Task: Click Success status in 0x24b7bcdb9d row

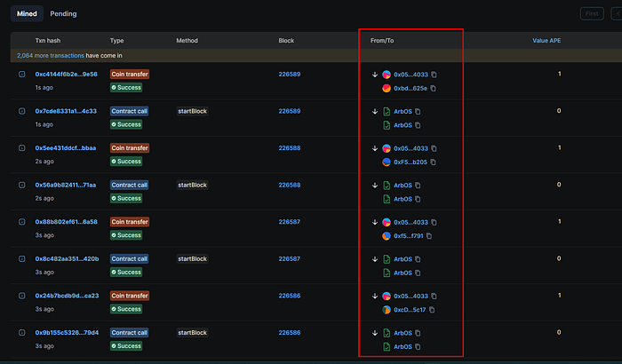Action: [126, 309]
